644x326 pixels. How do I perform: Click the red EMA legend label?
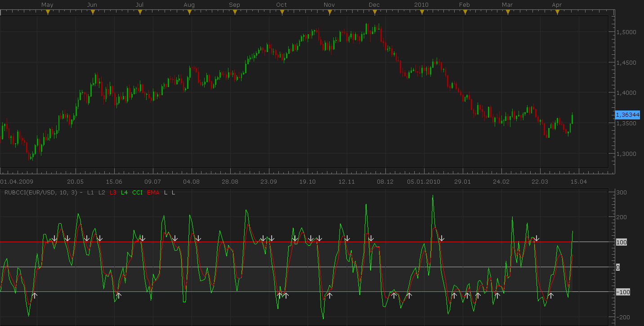coord(153,192)
